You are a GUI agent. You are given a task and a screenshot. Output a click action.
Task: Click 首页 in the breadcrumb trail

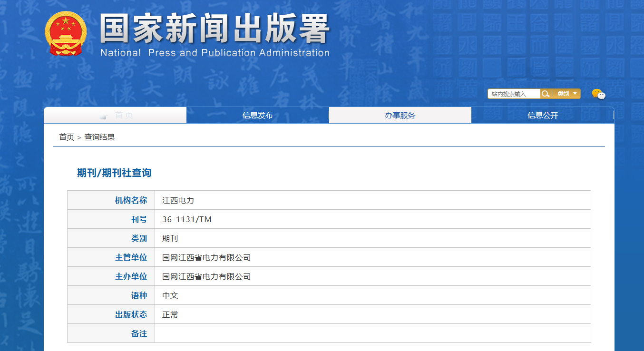coord(66,137)
